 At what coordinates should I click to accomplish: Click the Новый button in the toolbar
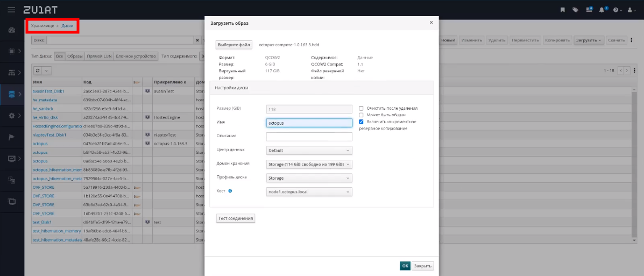coord(449,40)
